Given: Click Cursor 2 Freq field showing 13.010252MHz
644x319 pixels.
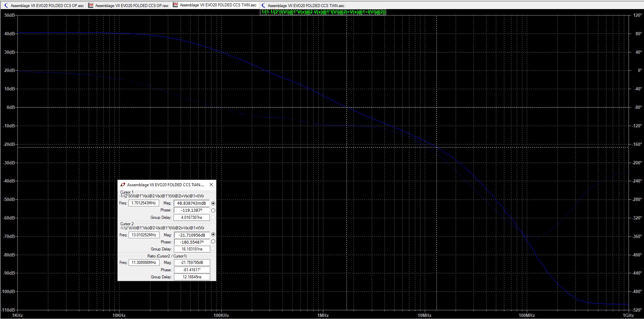Looking at the screenshot, I should click(x=144, y=235).
